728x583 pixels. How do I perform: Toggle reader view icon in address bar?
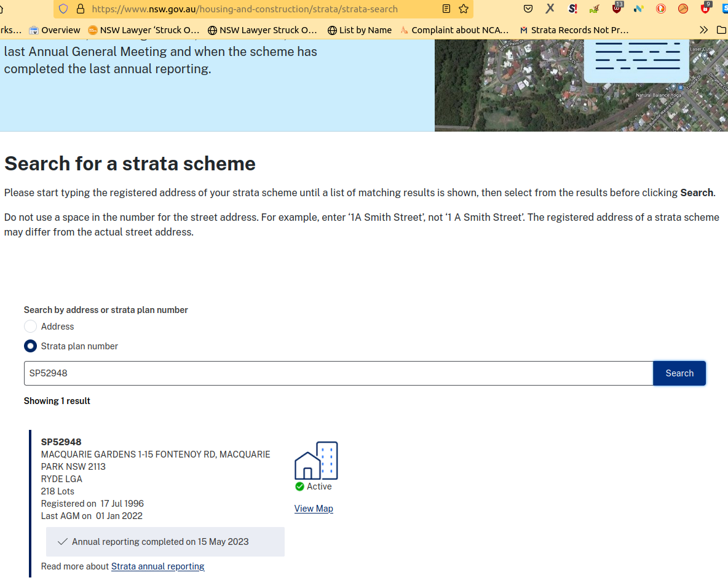[446, 9]
